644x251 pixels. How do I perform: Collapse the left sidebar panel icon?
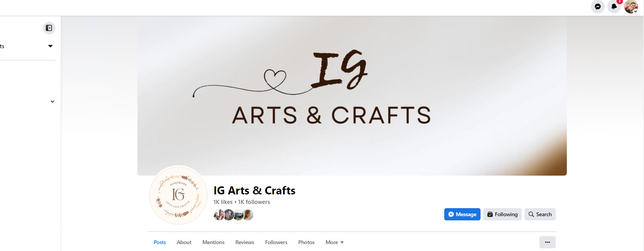(x=49, y=28)
